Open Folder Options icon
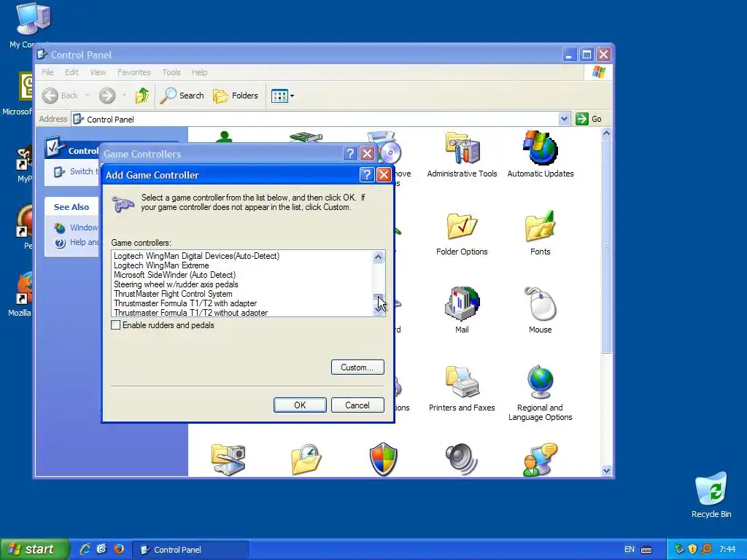This screenshot has width=747, height=560. 462,233
